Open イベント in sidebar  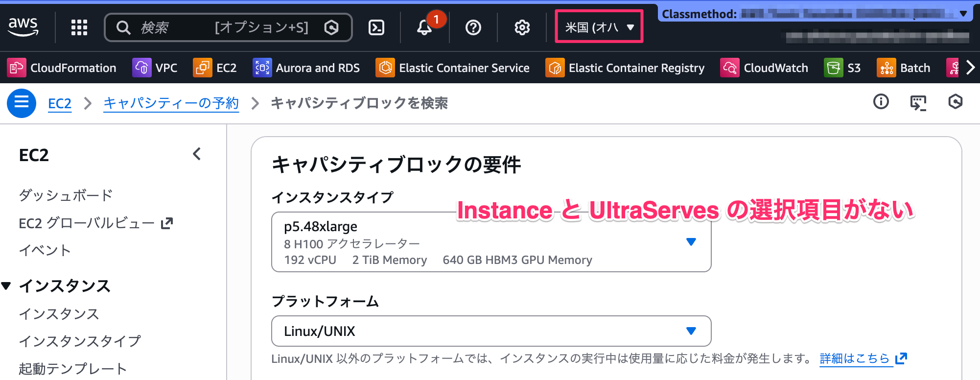tap(45, 250)
